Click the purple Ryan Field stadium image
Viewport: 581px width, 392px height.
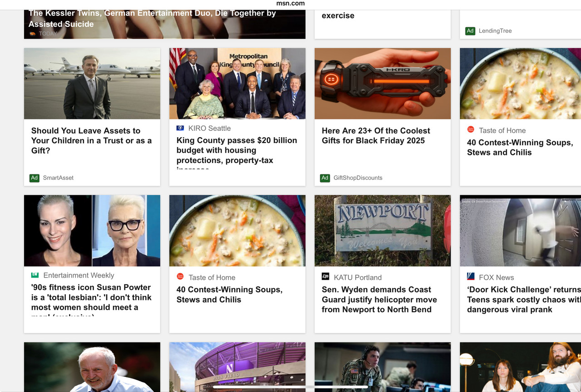pyautogui.click(x=238, y=367)
